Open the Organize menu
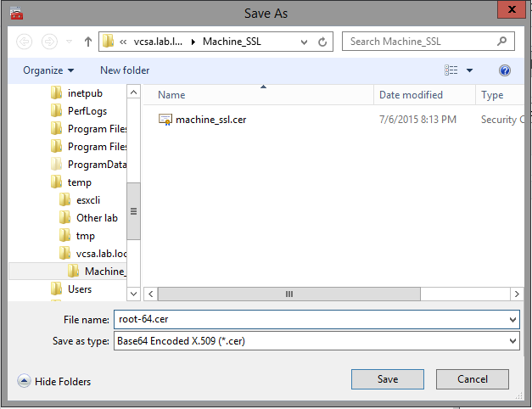The height and width of the screenshot is (409, 532). (x=48, y=70)
